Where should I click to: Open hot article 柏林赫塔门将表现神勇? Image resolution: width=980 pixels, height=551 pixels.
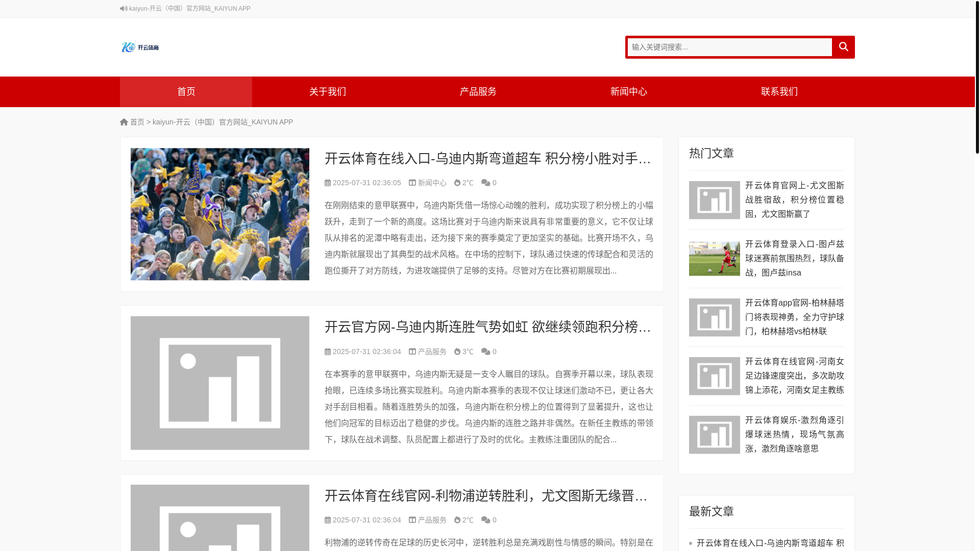(x=795, y=317)
